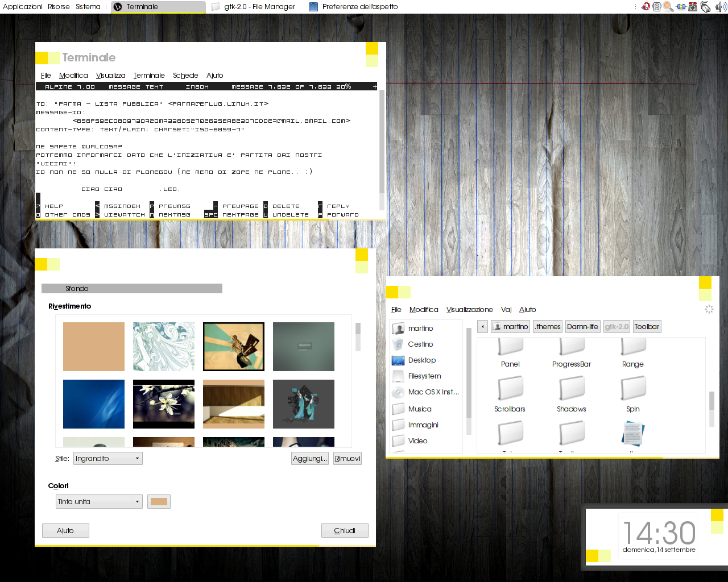Open Visualizza menu in Terminale
This screenshot has height=582, width=728.
pyautogui.click(x=110, y=75)
